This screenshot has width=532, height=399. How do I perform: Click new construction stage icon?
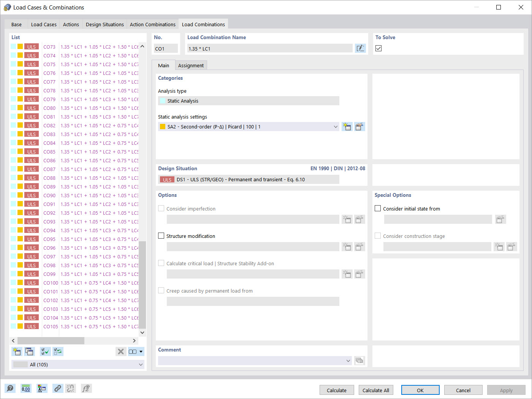click(x=499, y=247)
